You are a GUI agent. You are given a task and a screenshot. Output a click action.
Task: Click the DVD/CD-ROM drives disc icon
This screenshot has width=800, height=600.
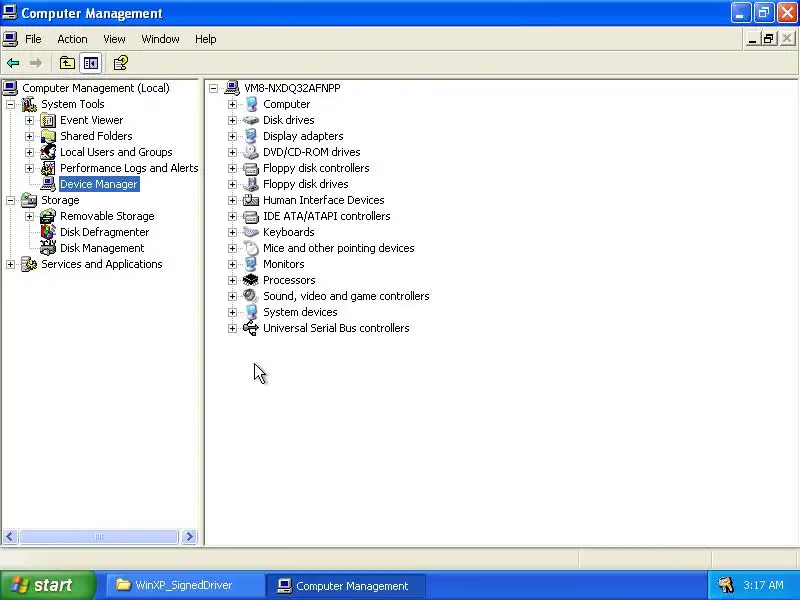coord(251,152)
